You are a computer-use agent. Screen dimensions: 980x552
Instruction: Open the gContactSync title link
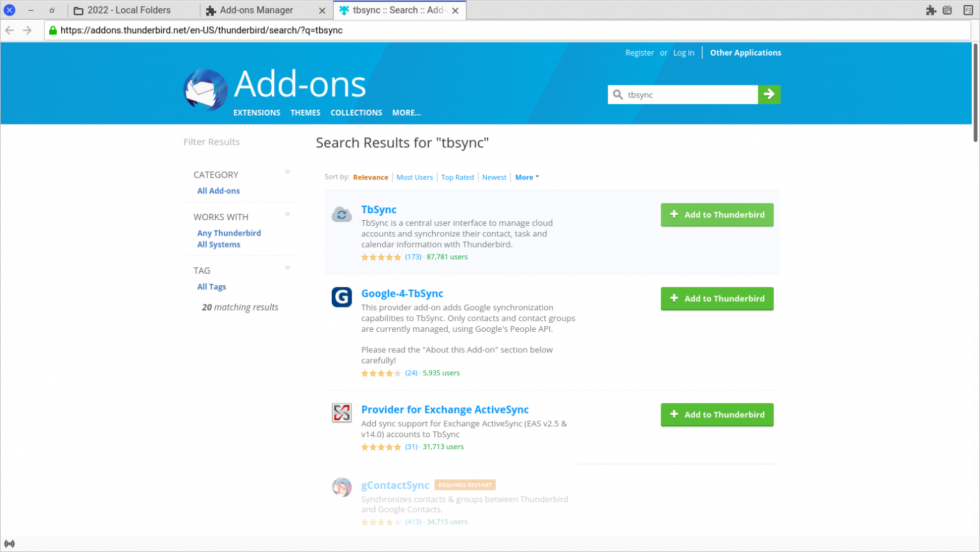point(395,486)
